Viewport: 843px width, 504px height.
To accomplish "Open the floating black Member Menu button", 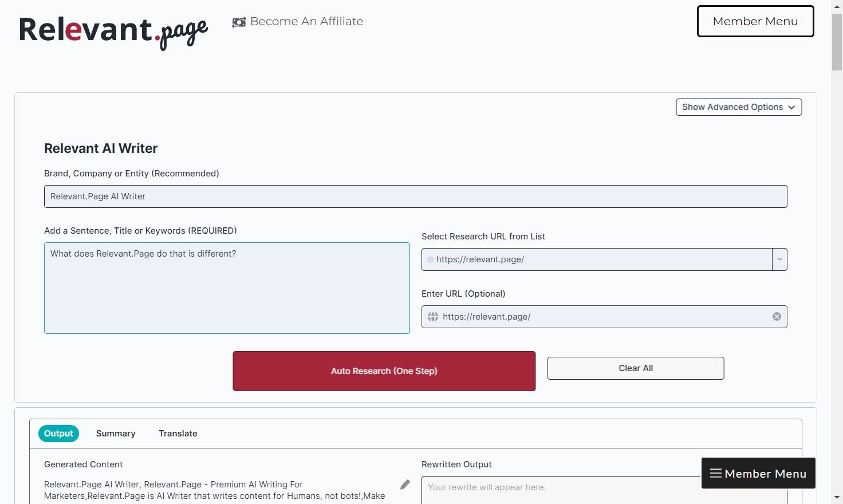I will tap(758, 473).
